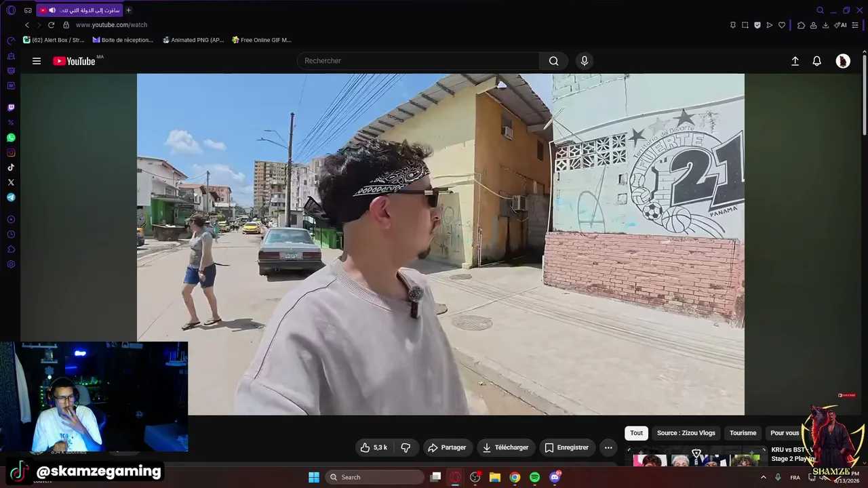Open Discord from the taskbar
The width and height of the screenshot is (868, 488).
click(x=555, y=477)
